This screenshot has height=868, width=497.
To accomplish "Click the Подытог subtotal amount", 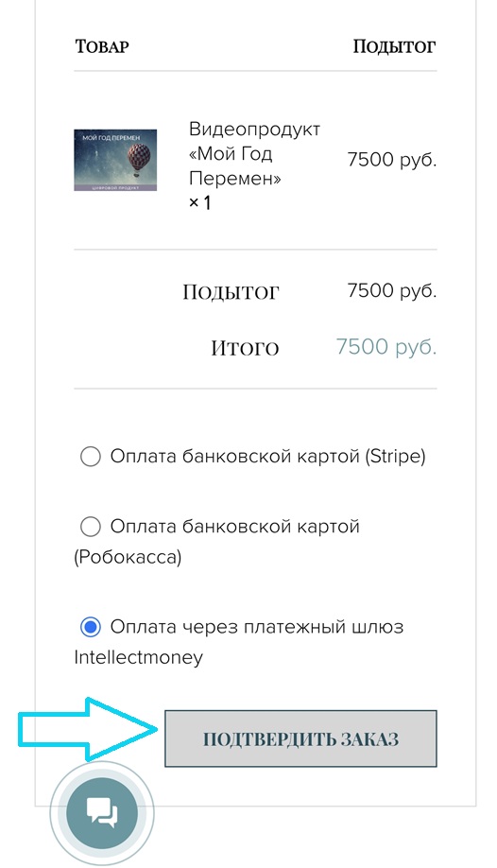I will coord(392,290).
